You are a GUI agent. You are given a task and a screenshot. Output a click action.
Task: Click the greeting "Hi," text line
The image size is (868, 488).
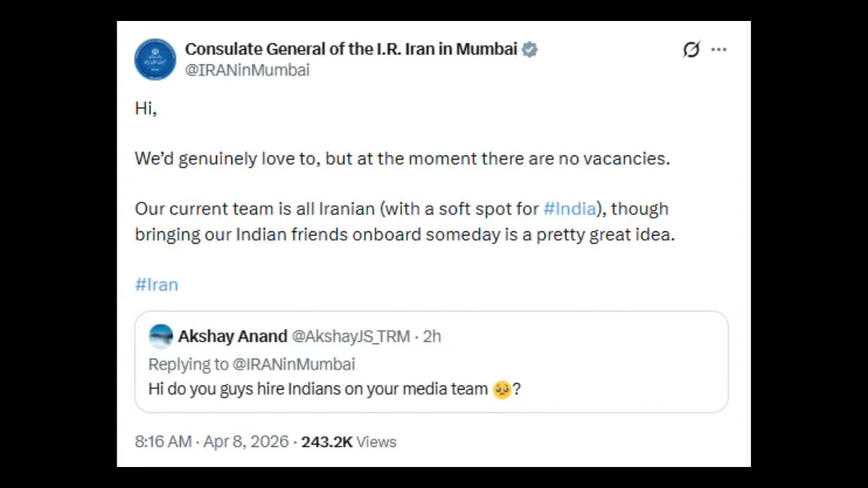145,108
